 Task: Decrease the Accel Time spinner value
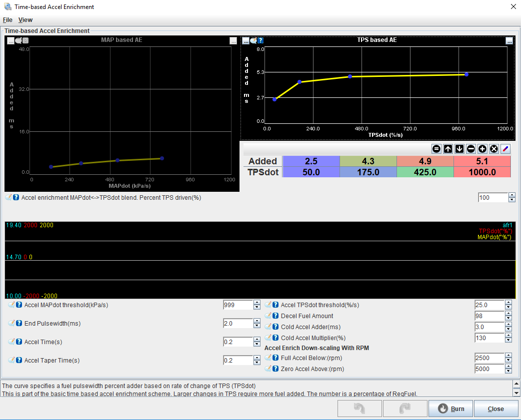[x=257, y=345]
